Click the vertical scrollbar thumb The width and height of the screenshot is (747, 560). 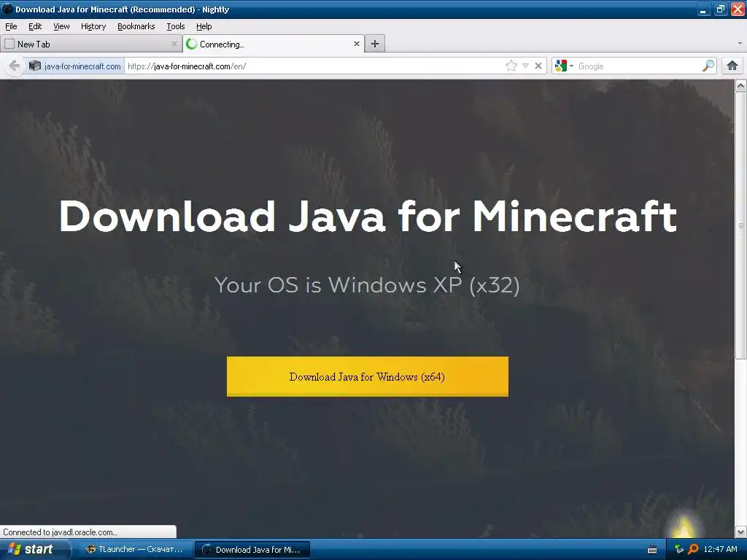pyautogui.click(x=741, y=225)
